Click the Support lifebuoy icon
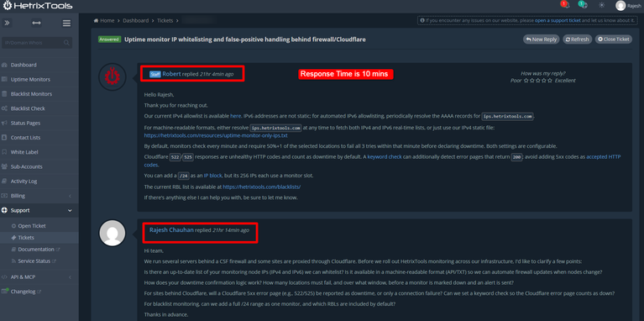This screenshot has height=321, width=644. [x=4, y=210]
